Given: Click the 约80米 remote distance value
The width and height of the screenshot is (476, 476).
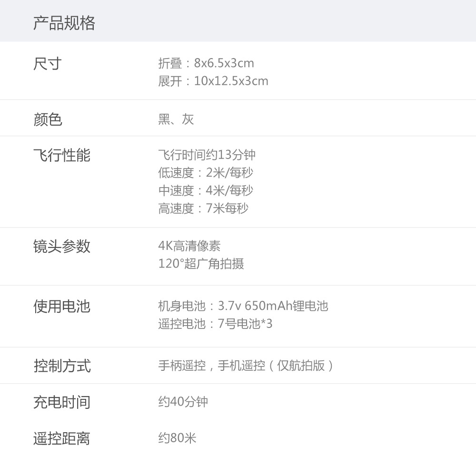Looking at the screenshot, I should pyautogui.click(x=177, y=438).
